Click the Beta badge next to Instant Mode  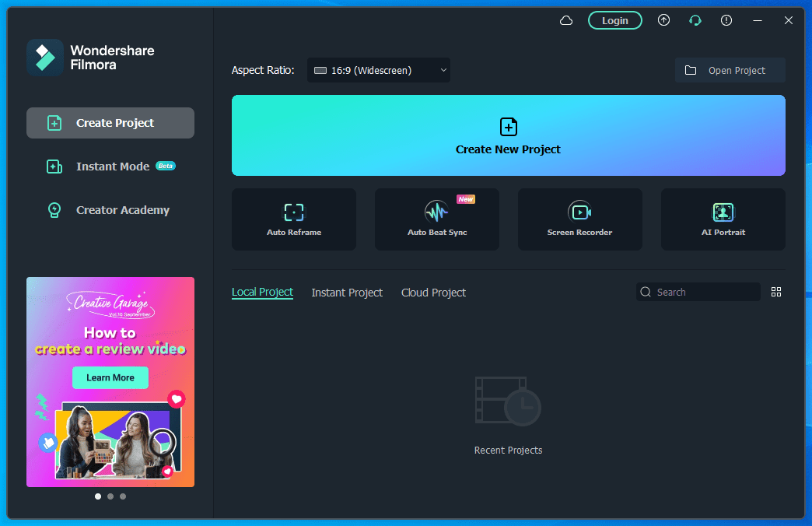pos(166,166)
